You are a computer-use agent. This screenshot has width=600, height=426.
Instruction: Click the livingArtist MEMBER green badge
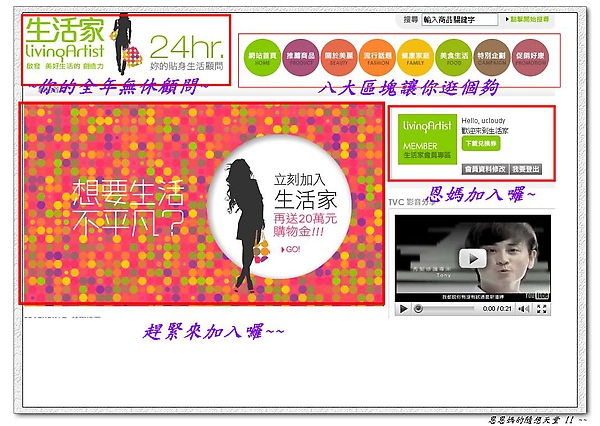coord(427,139)
